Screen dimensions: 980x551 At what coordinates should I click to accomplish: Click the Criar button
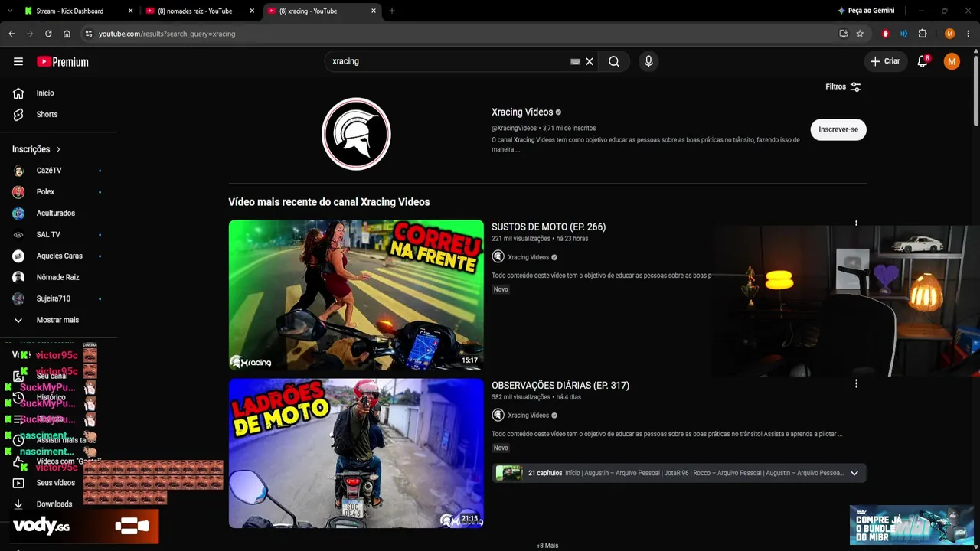886,61
